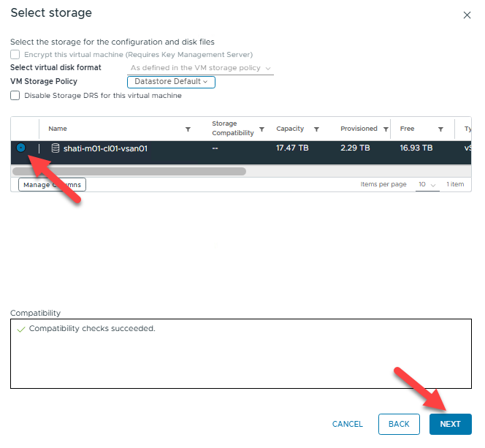Click the Free column filter icon

coord(440,129)
